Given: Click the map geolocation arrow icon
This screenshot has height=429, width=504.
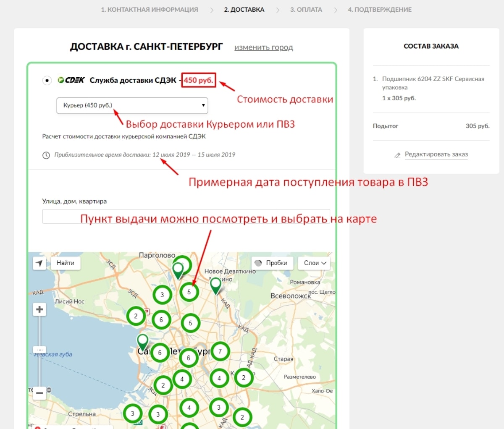Looking at the screenshot, I should [x=39, y=263].
